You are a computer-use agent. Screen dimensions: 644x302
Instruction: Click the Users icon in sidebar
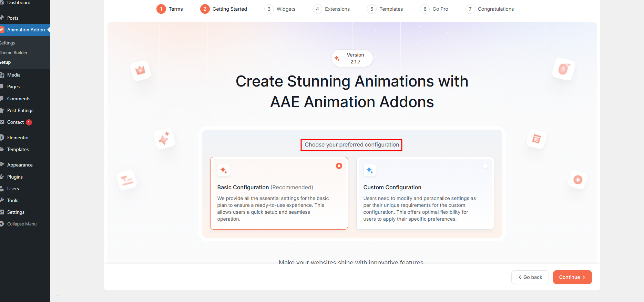pyautogui.click(x=1, y=189)
